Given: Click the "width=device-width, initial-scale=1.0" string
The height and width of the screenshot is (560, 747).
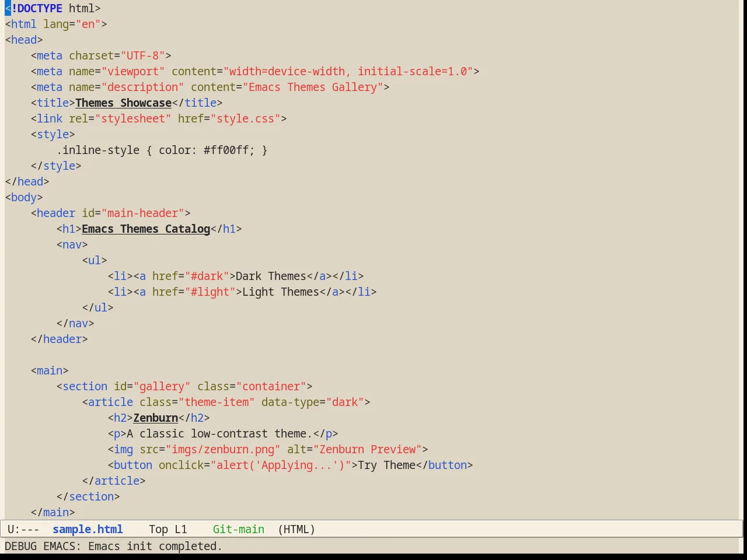Looking at the screenshot, I should (x=348, y=71).
